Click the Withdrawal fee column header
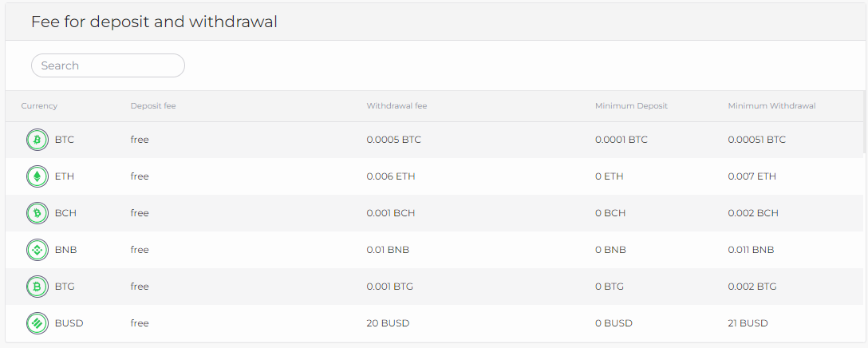Screen dimensions: 868x348 click(397, 106)
